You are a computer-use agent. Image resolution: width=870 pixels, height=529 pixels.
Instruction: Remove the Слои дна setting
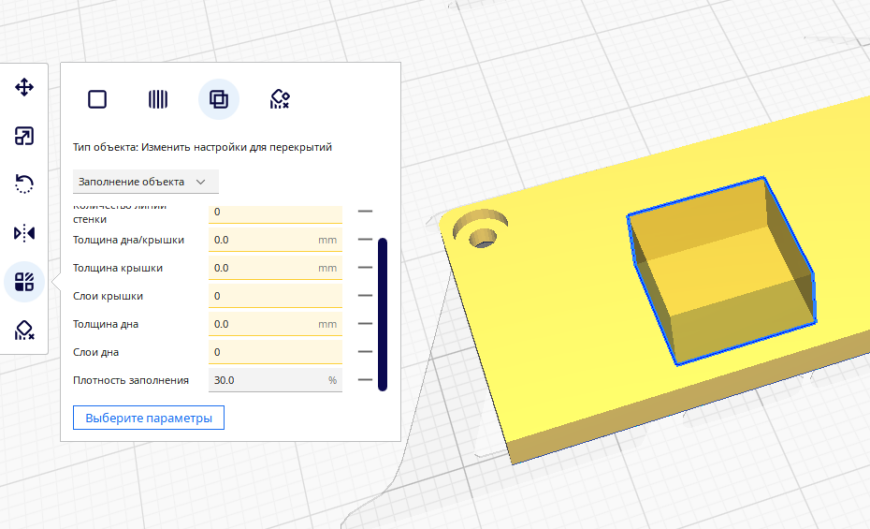pyautogui.click(x=365, y=351)
